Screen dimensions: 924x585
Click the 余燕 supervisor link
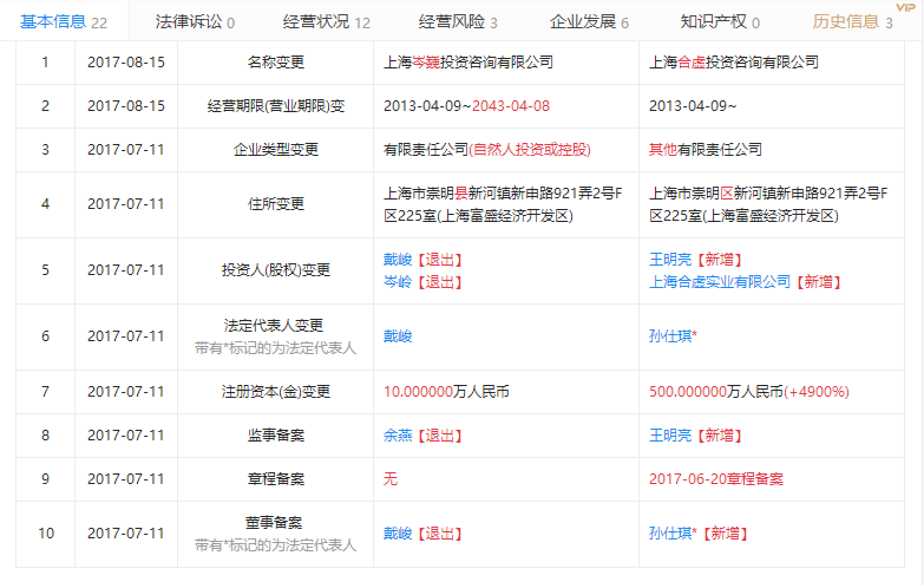coord(398,435)
